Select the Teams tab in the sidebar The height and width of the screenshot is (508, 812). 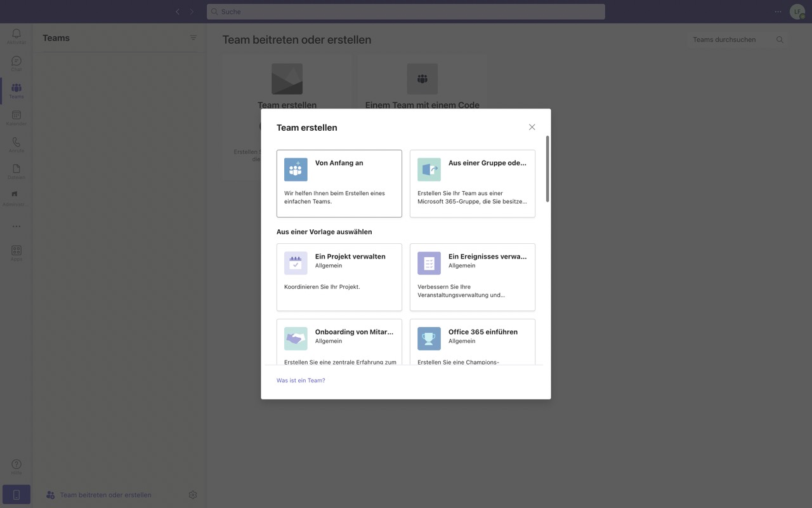pyautogui.click(x=16, y=90)
